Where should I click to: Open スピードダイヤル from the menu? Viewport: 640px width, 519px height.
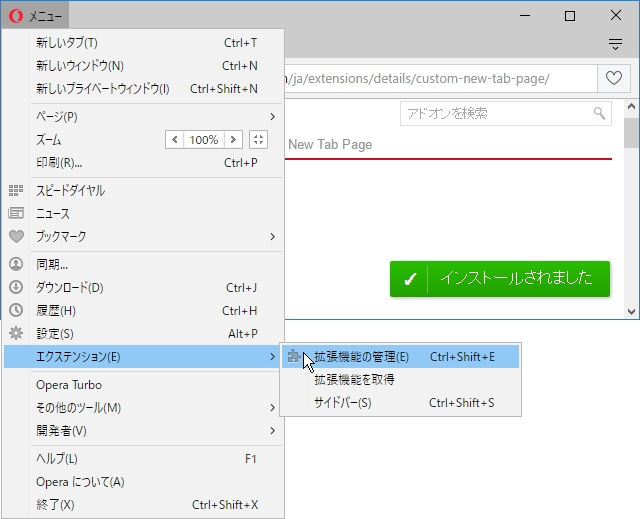[143, 191]
